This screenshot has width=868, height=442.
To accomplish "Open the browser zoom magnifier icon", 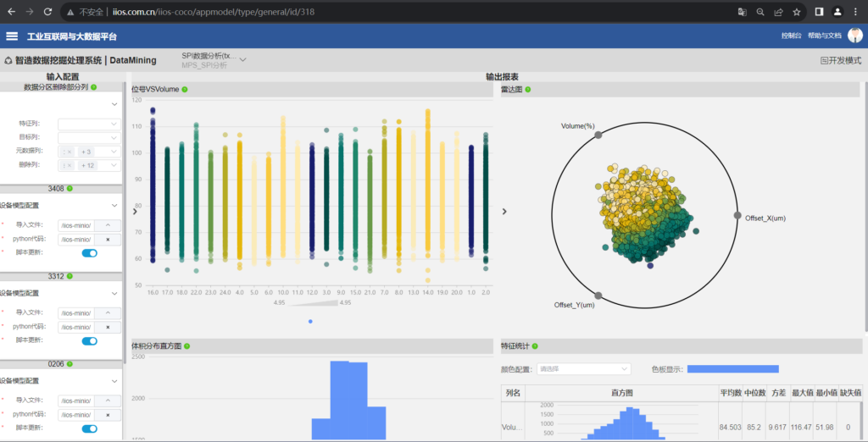I will click(760, 12).
